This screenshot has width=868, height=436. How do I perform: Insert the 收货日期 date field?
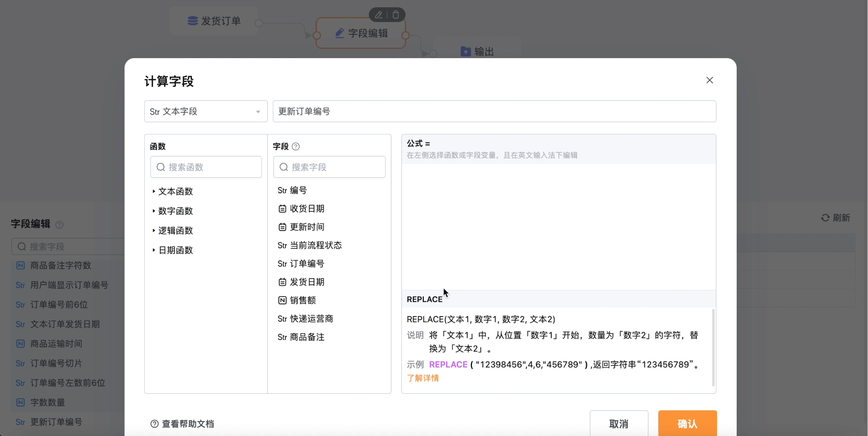coord(301,209)
